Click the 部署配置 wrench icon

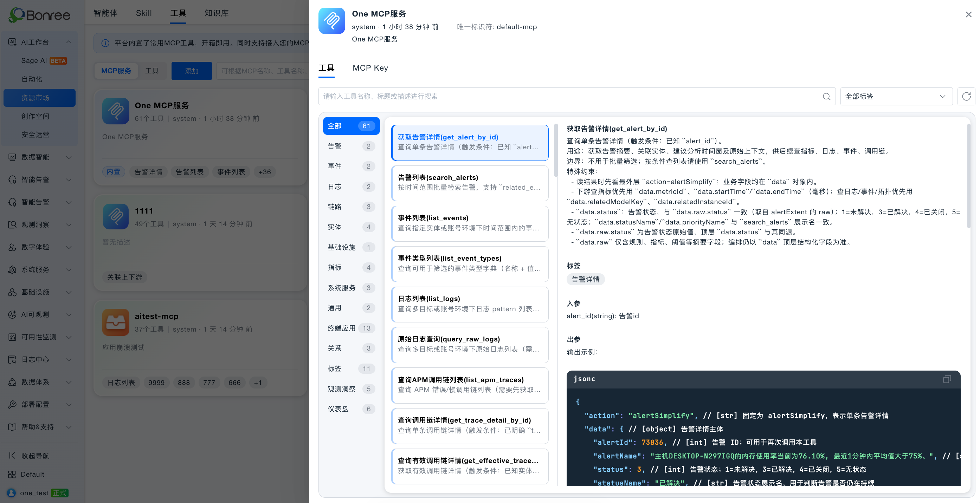point(12,405)
